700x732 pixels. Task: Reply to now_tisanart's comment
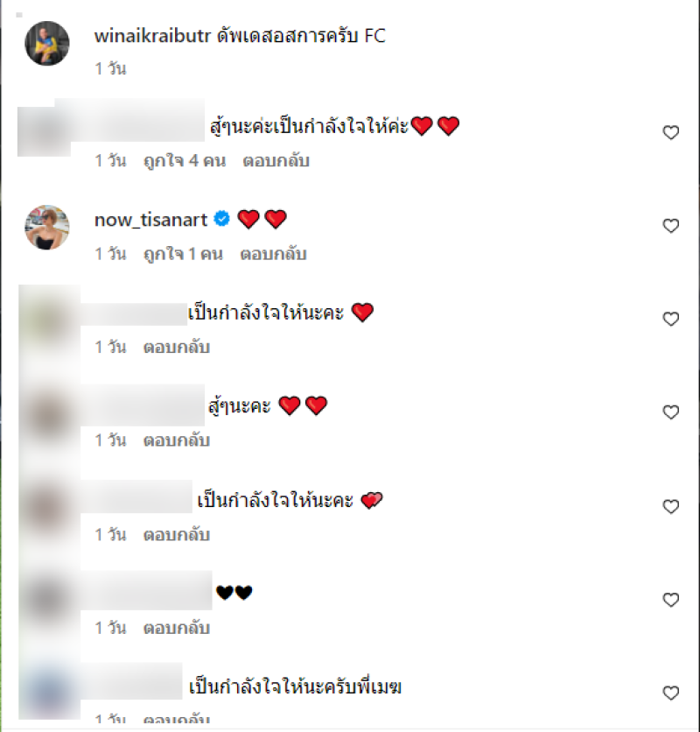coord(273,255)
